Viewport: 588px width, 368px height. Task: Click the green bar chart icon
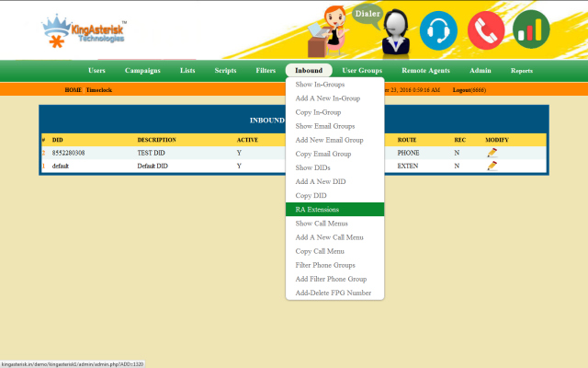pos(531,30)
